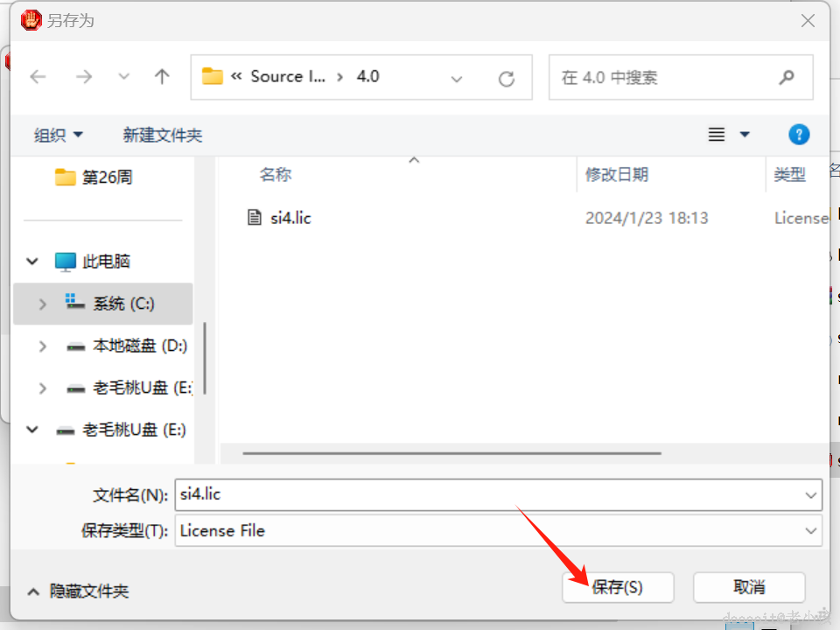
Task: Click the search magnifier icon
Action: tap(786, 77)
